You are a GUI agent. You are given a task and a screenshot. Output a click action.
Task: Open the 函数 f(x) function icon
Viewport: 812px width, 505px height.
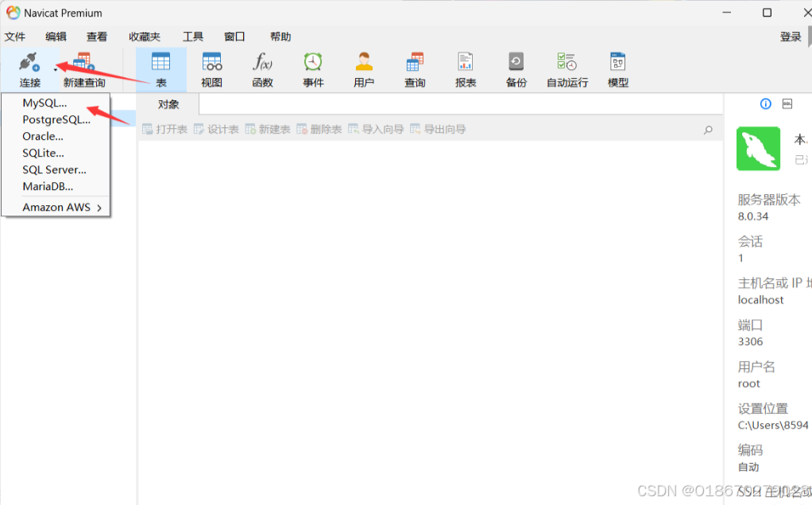pos(262,62)
